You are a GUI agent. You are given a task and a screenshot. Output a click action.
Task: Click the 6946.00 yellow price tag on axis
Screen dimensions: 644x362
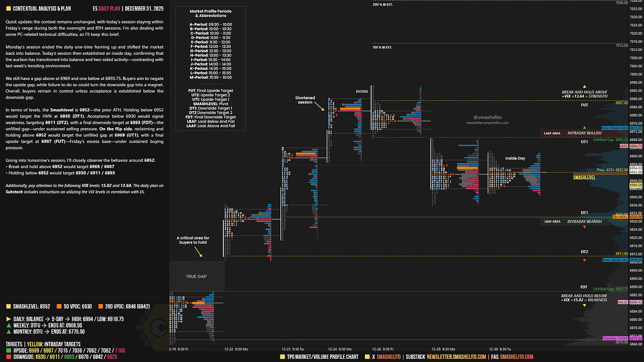635,185
